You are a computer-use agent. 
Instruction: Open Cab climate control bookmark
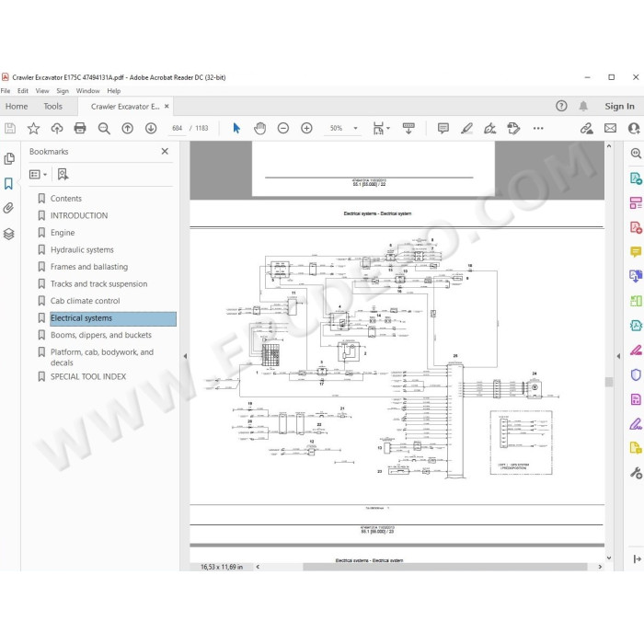pyautogui.click(x=85, y=301)
